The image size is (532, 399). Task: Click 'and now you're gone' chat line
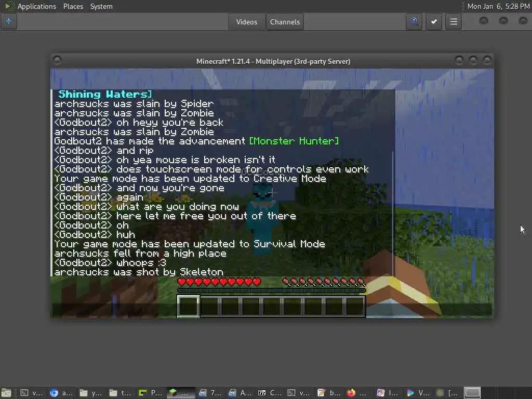pos(170,188)
